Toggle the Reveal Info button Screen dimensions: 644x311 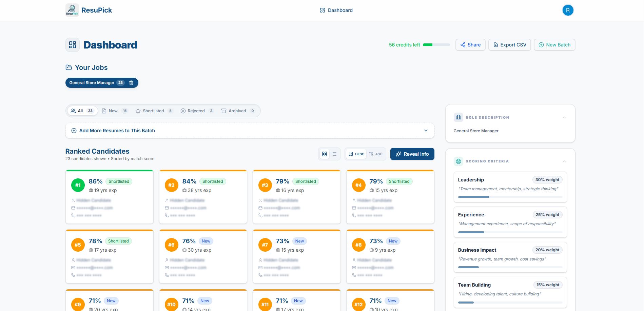coord(412,154)
